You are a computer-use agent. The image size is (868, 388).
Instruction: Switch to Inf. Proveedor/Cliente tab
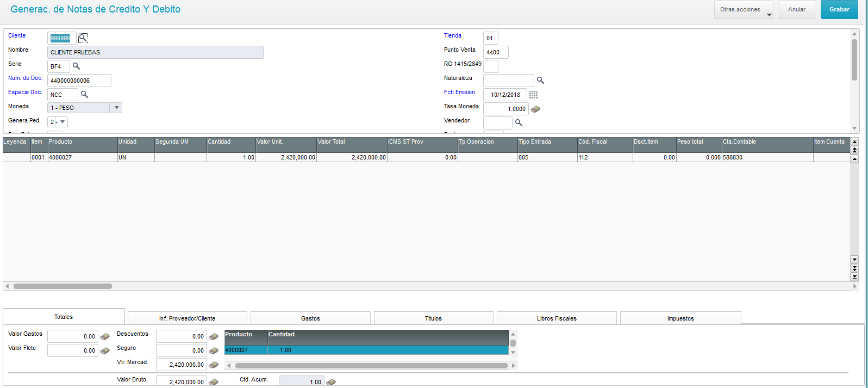click(187, 318)
